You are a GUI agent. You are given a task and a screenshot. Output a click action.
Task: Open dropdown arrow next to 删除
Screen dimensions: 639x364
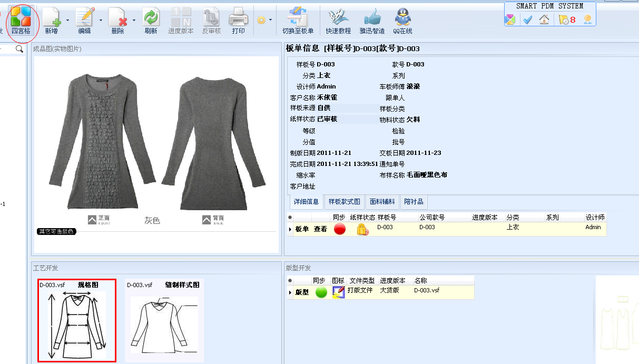[134, 20]
